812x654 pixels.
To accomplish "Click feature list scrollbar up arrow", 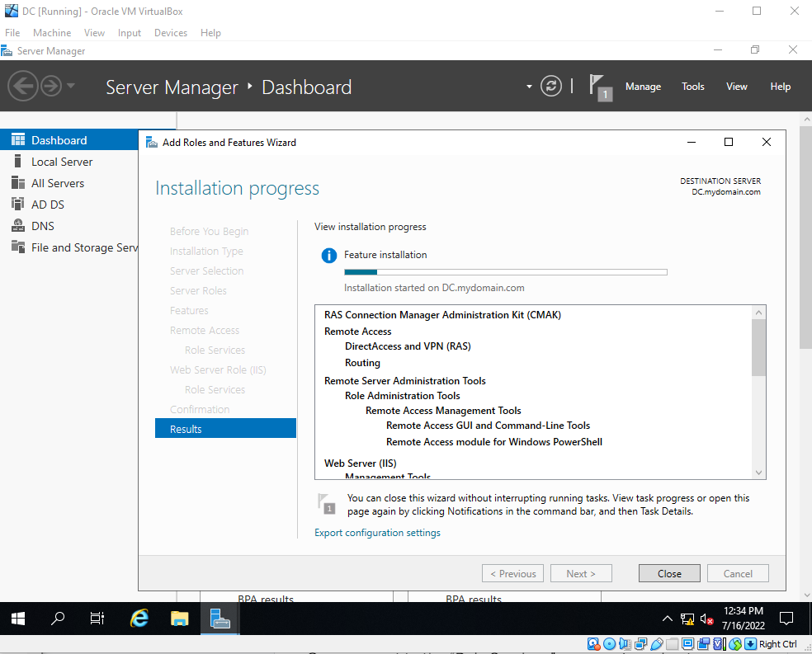I will pos(758,313).
